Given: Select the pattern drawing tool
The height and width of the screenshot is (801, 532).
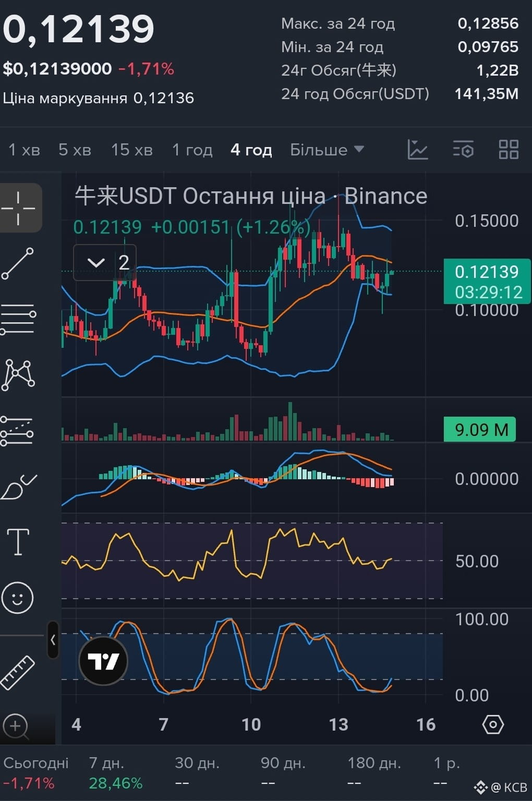Looking at the screenshot, I should click(x=18, y=375).
